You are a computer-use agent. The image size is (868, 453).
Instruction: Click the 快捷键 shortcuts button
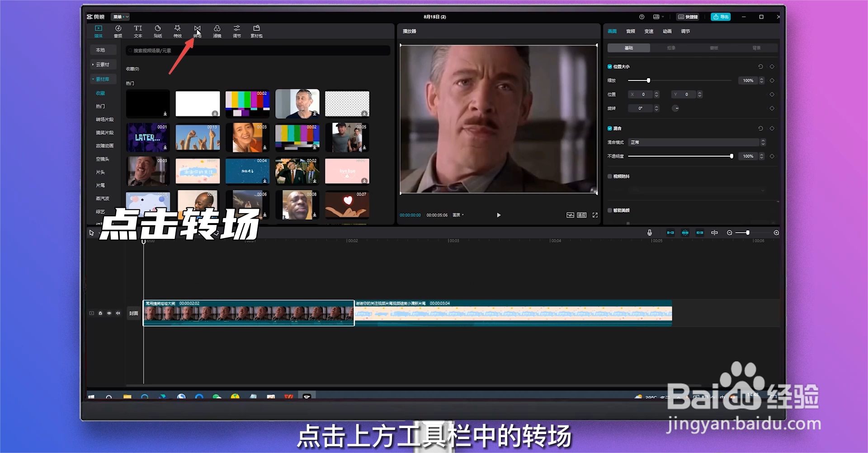[x=688, y=17]
